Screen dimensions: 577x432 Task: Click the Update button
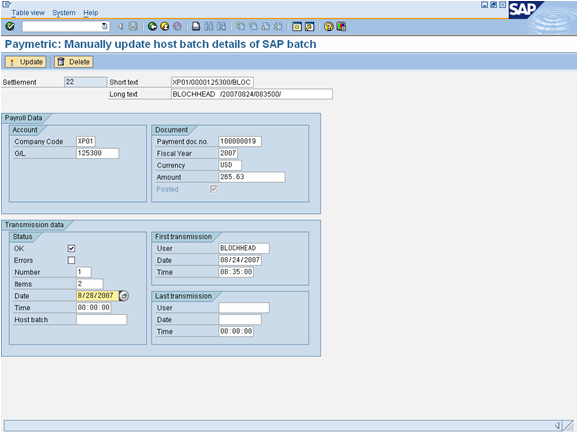coord(25,62)
